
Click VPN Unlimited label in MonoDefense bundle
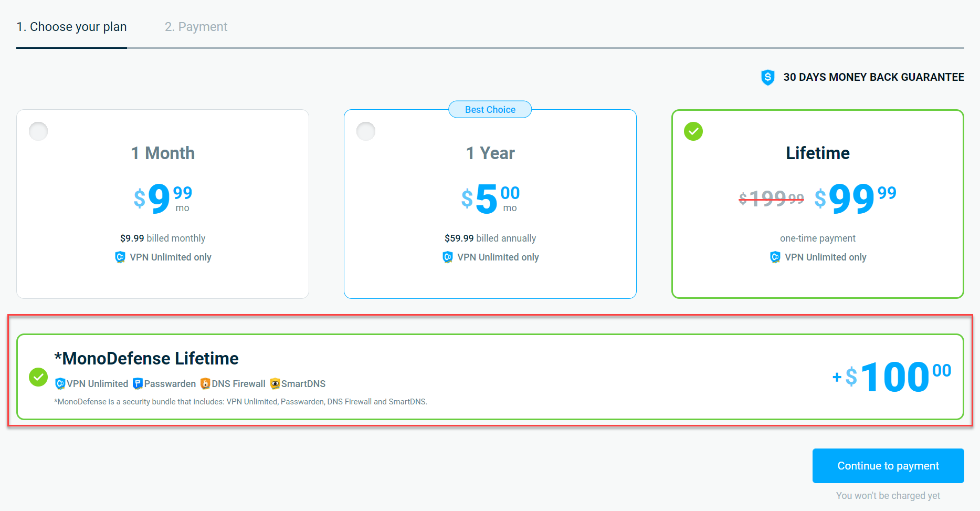click(98, 384)
